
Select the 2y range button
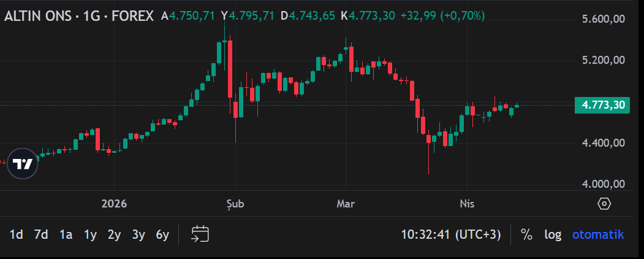point(114,234)
